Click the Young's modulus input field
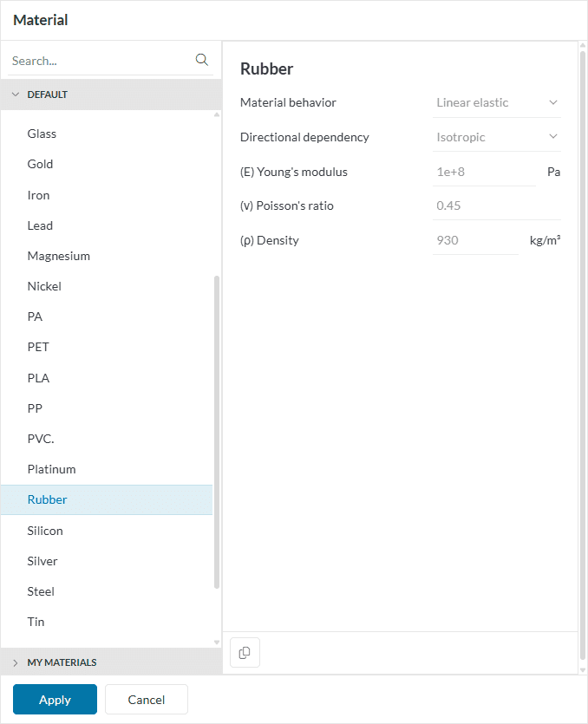The image size is (588, 724). pyautogui.click(x=483, y=172)
